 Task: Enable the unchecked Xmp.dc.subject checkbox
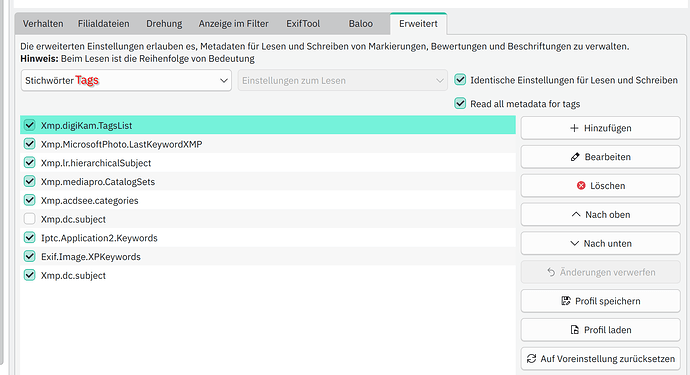click(29, 219)
